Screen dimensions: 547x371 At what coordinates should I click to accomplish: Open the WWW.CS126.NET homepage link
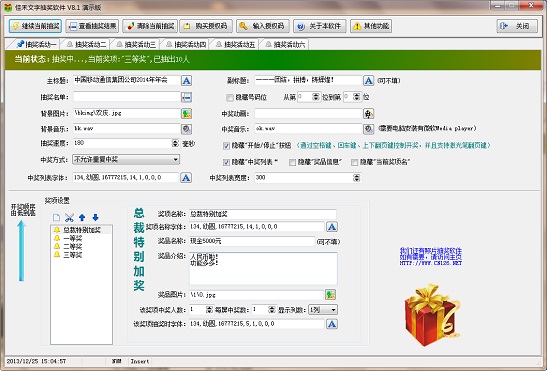click(x=430, y=263)
